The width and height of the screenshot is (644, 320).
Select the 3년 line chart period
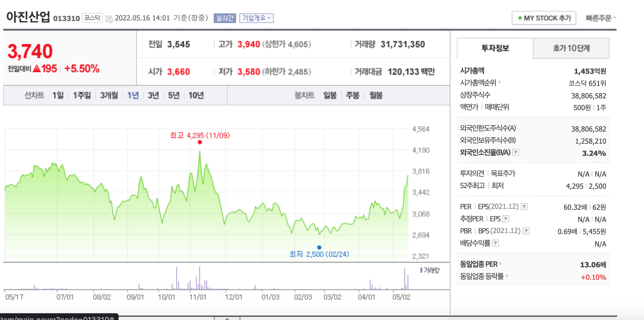[153, 95]
